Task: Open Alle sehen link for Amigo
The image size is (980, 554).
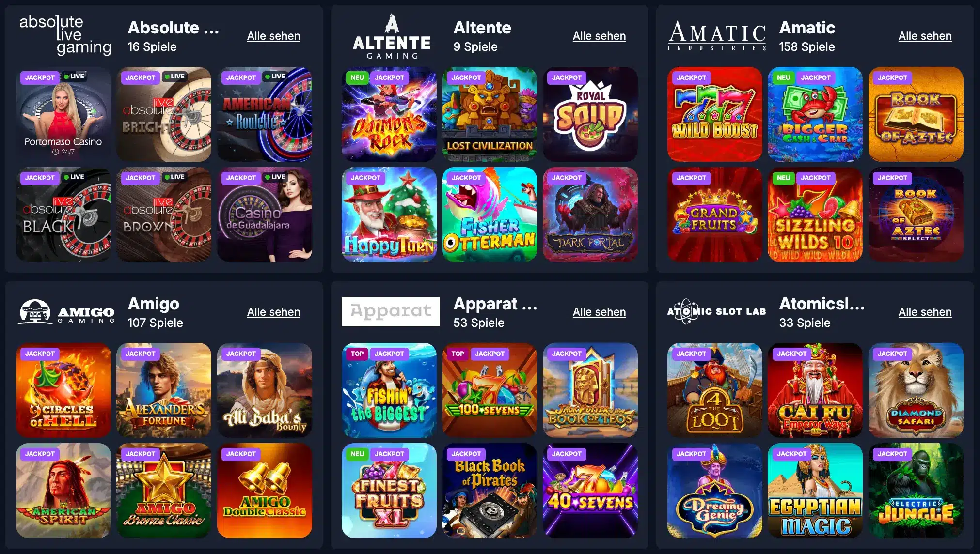Action: point(274,312)
